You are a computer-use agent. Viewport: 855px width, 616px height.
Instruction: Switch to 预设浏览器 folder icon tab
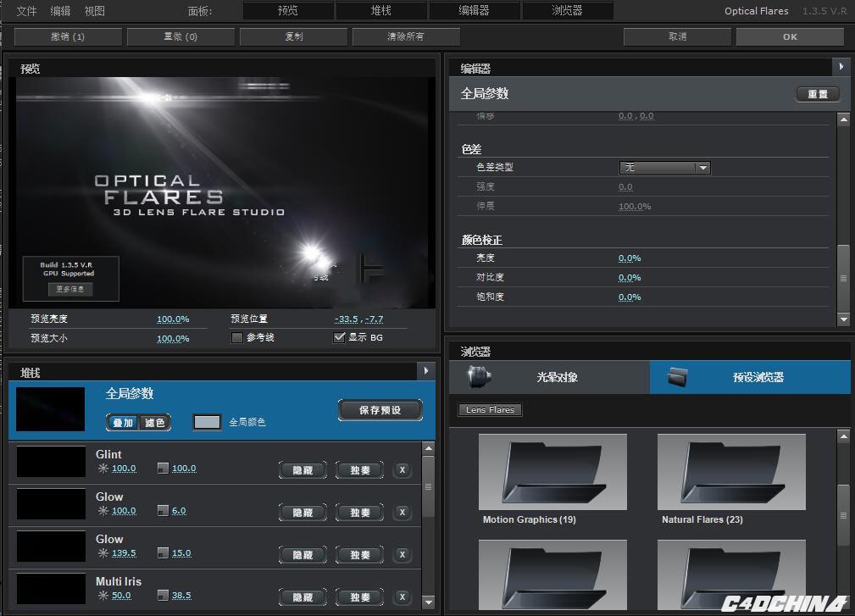pyautogui.click(x=750, y=377)
